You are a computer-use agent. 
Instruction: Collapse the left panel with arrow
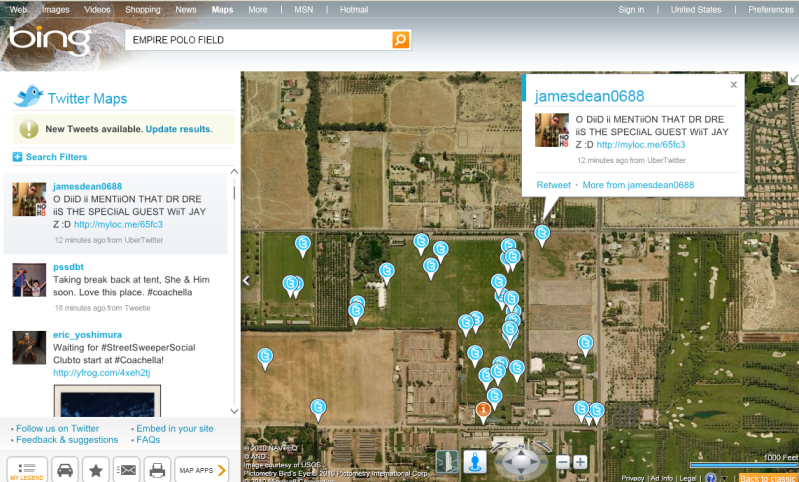click(x=247, y=280)
